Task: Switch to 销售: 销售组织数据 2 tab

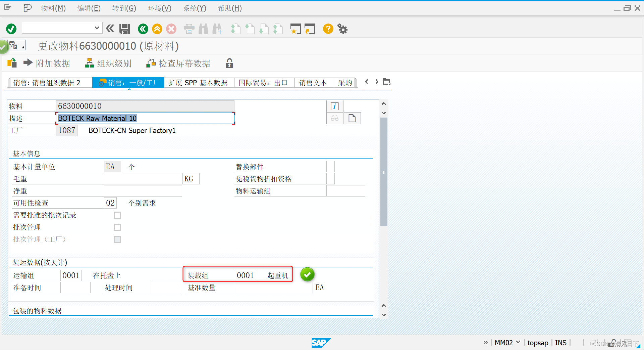Action: pos(51,83)
